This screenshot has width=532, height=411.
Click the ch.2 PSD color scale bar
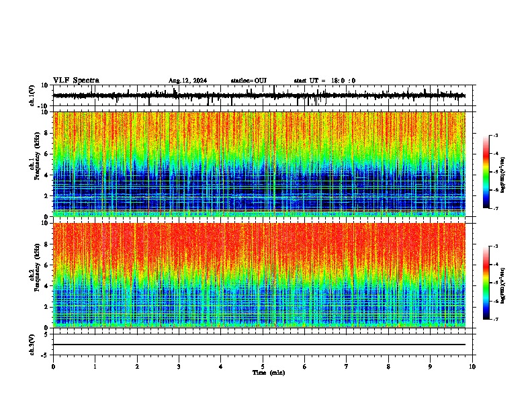click(x=486, y=283)
